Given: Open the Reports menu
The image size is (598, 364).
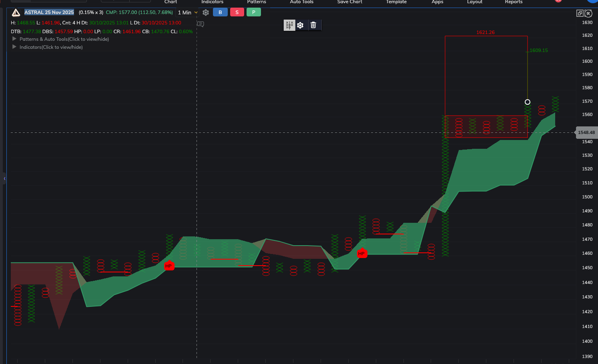Looking at the screenshot, I should [514, 2].
